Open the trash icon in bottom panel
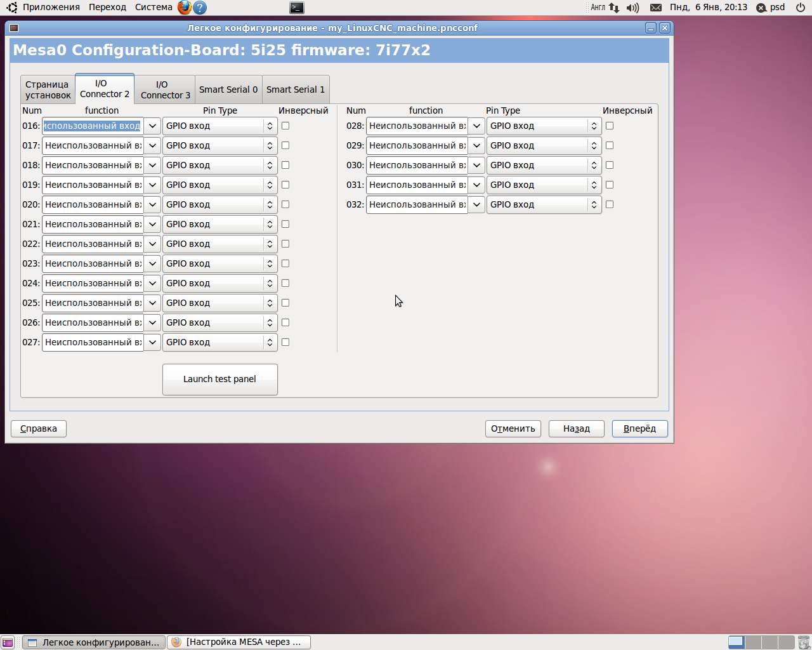Viewport: 812px width, 650px height. (804, 642)
